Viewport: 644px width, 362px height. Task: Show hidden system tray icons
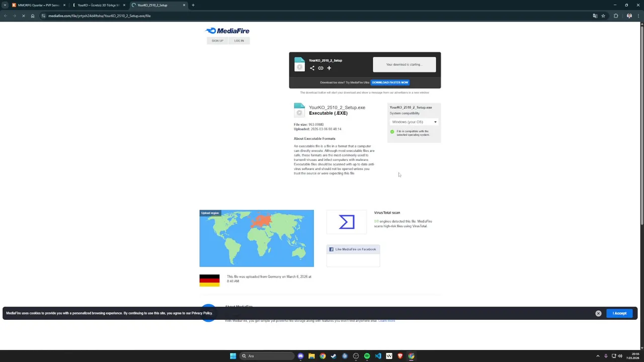tap(598, 356)
